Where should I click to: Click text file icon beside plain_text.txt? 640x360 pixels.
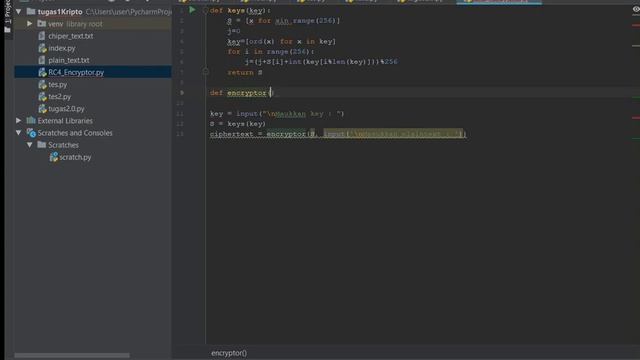pos(42,60)
